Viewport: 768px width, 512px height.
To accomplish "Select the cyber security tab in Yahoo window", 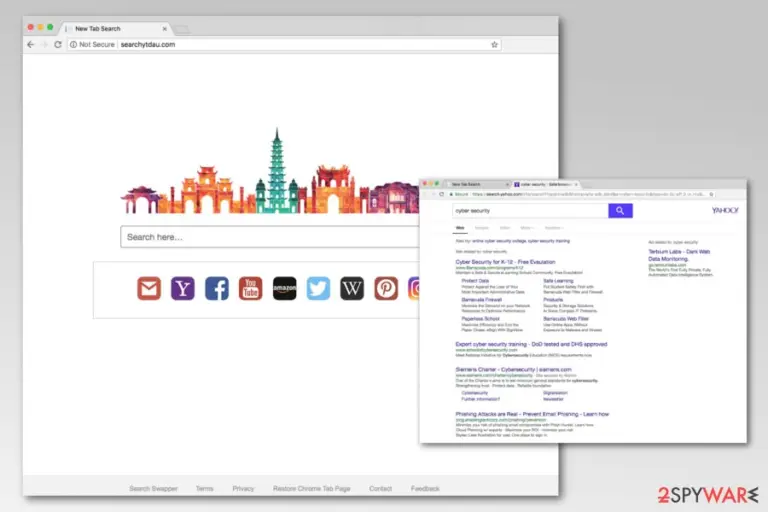I will [x=545, y=184].
